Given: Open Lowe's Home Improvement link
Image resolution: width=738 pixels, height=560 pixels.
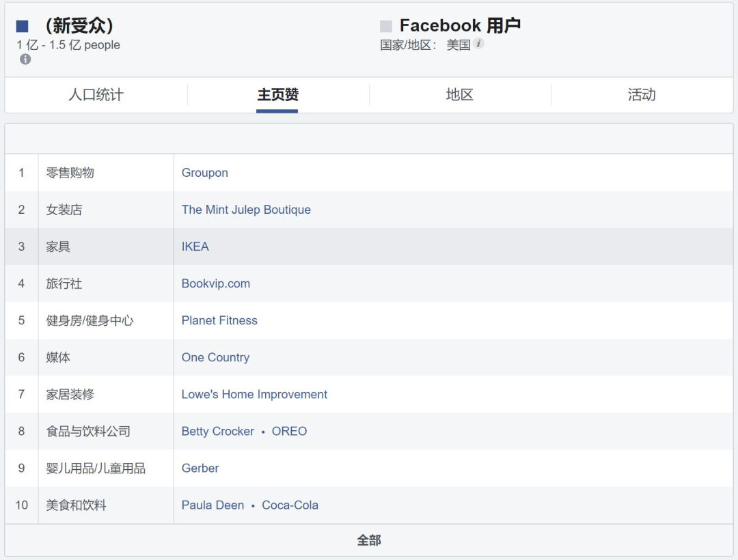Looking at the screenshot, I should click(254, 394).
